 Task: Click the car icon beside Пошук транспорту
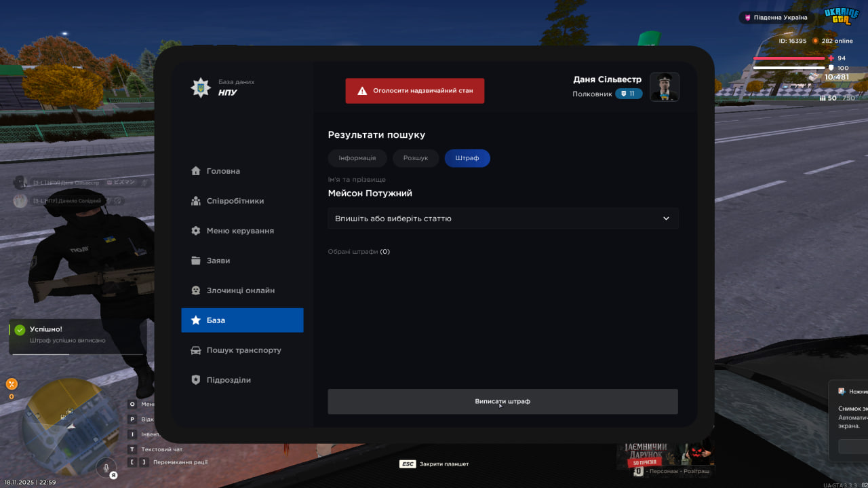click(196, 350)
